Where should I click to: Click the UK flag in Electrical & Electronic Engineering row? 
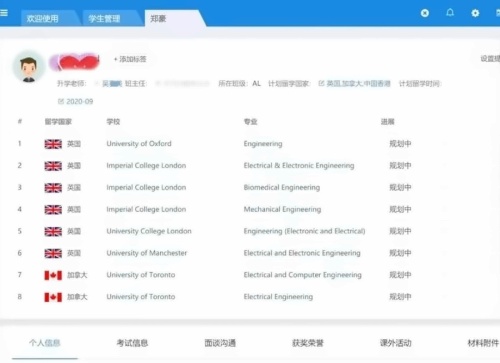point(53,166)
